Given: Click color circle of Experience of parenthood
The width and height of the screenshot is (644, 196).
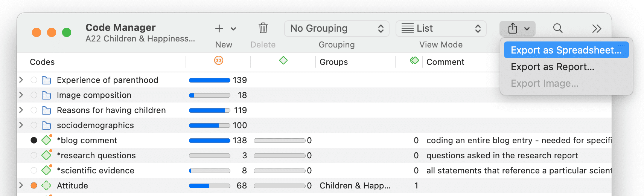Looking at the screenshot, I should (x=34, y=80).
